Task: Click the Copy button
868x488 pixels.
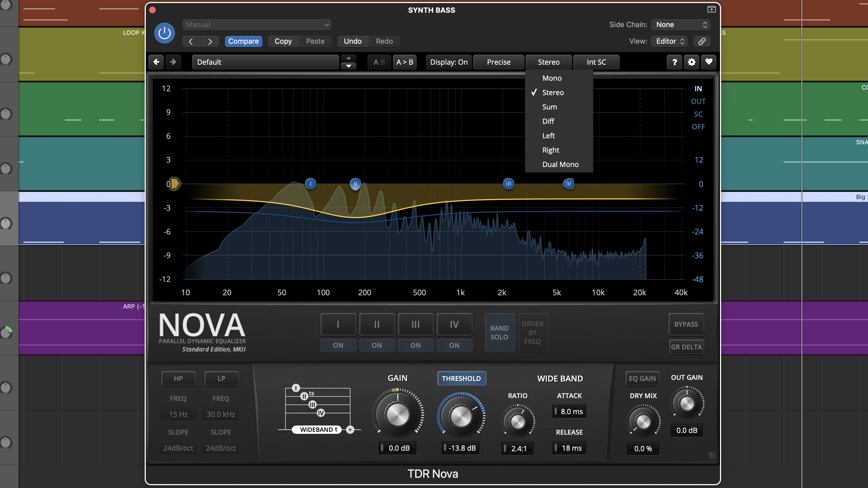Action: pyautogui.click(x=283, y=41)
